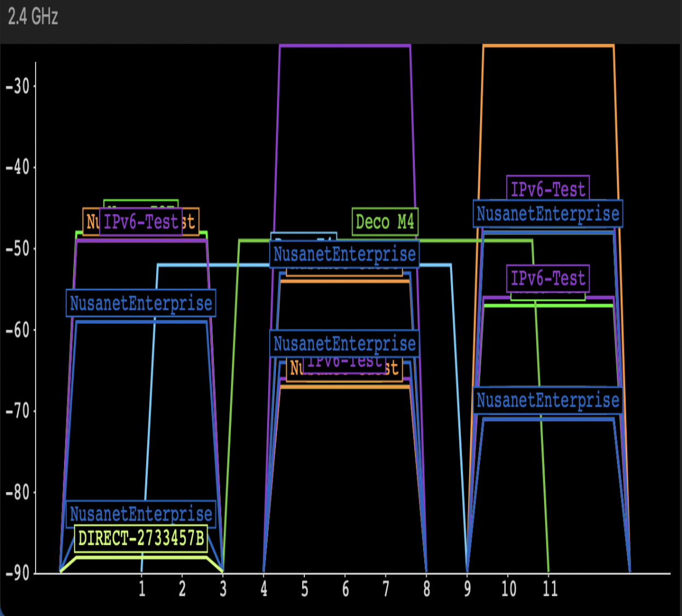The width and height of the screenshot is (682, 616).
Task: Select channel 7 on the channel axis
Action: point(386,589)
